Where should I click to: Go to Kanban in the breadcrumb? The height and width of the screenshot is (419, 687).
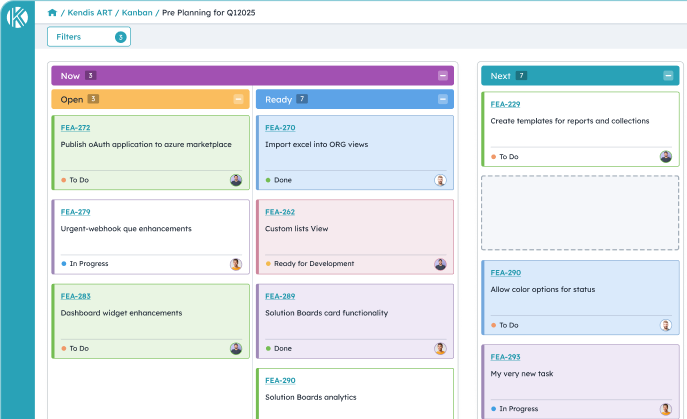tap(136, 12)
